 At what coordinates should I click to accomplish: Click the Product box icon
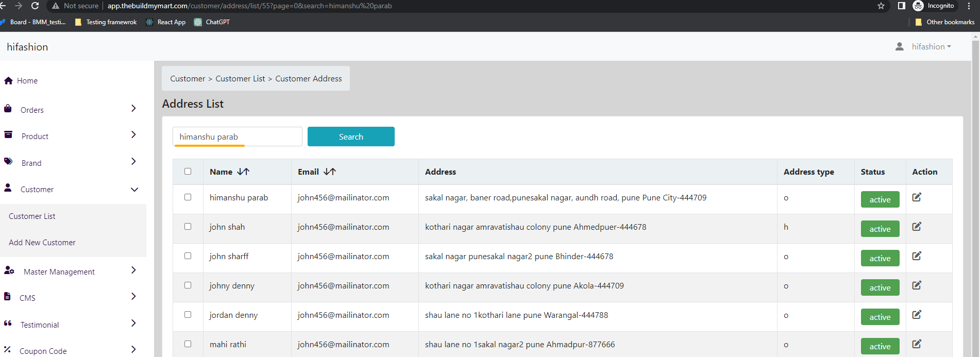8,134
